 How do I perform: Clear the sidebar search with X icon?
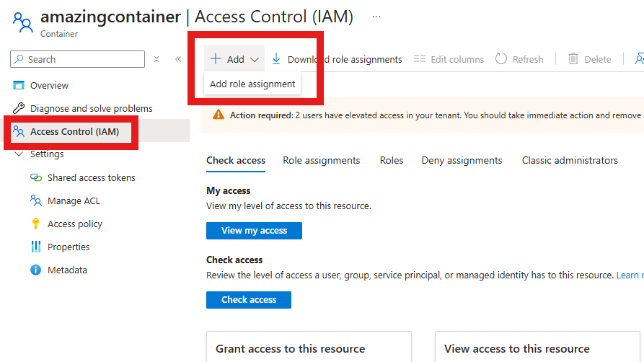click(x=156, y=59)
